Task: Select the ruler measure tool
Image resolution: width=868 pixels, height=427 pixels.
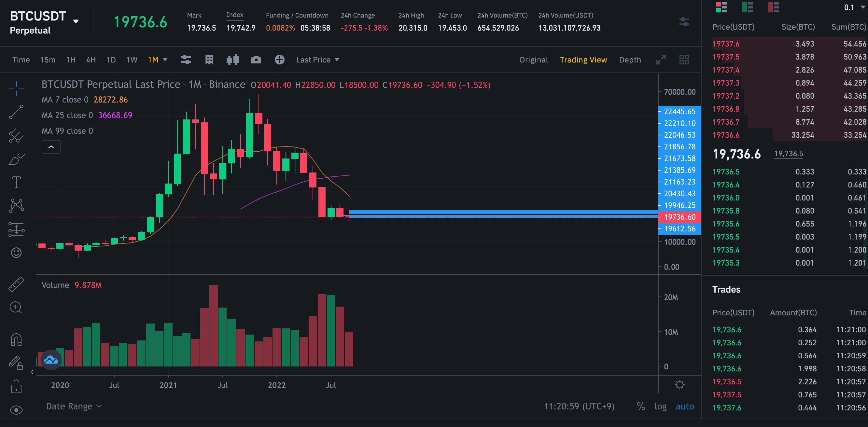Action: pos(16,284)
